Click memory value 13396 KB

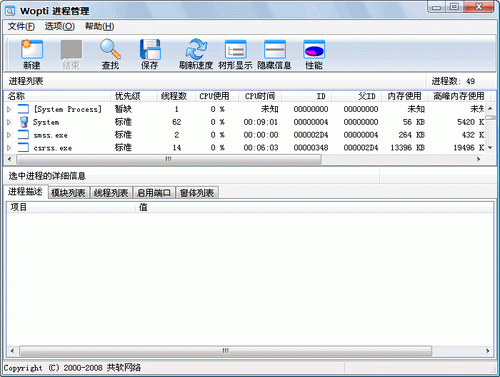pyautogui.click(x=408, y=148)
